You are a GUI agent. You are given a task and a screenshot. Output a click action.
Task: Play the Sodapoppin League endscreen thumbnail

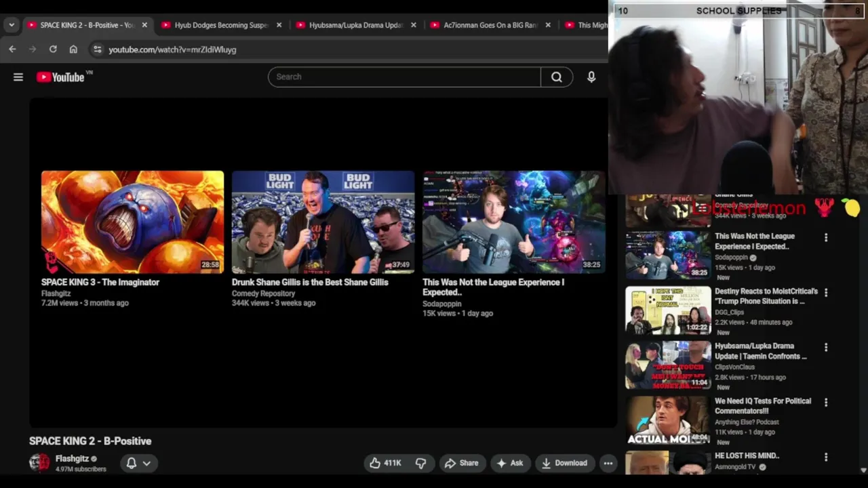(513, 222)
